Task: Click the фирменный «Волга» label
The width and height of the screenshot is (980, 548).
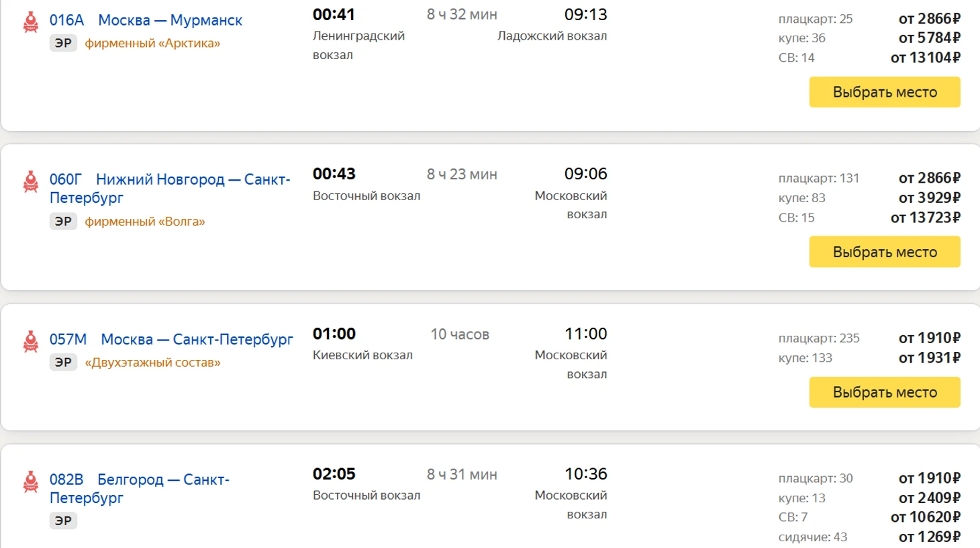Action: click(145, 222)
